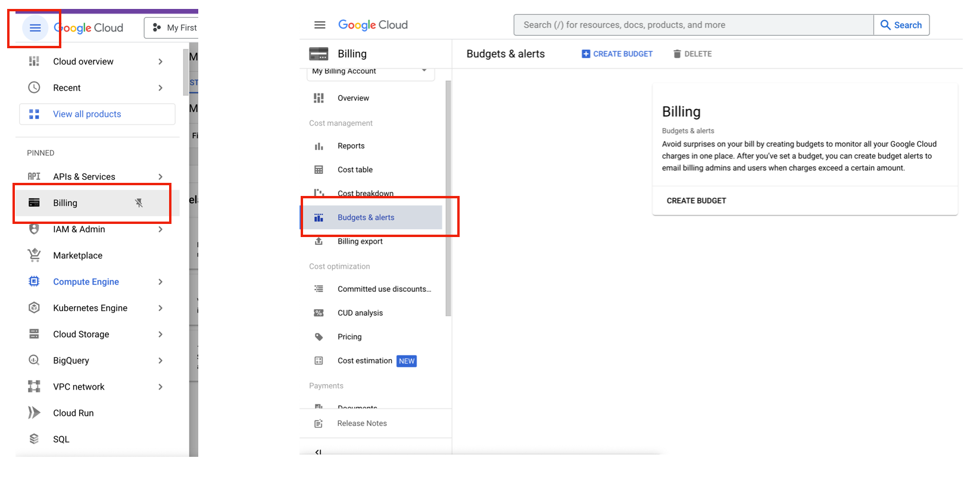Click the IAM & Admin shield icon

[x=35, y=229]
